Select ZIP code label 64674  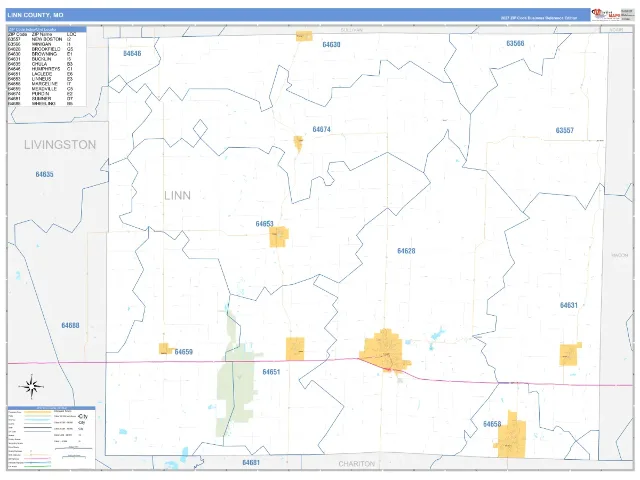(322, 129)
